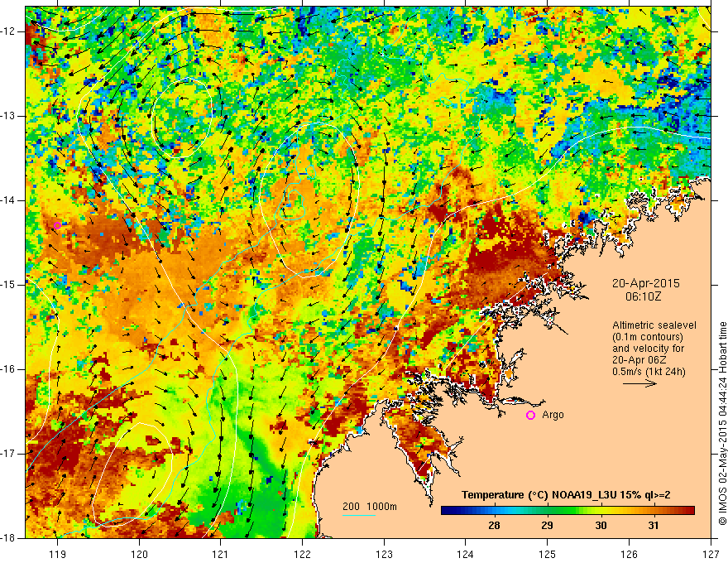Click the date text '20-Apr-2015'
The image size is (728, 563).
646,283
